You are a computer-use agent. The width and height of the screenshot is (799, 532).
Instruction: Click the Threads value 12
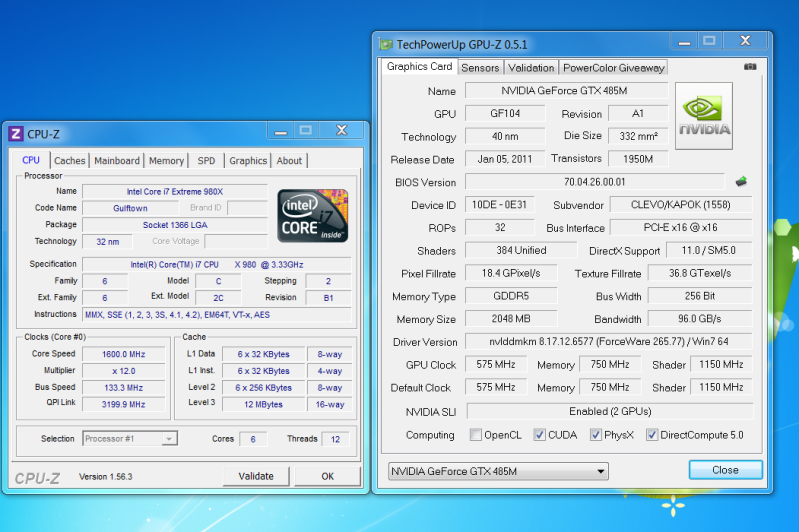click(x=335, y=439)
